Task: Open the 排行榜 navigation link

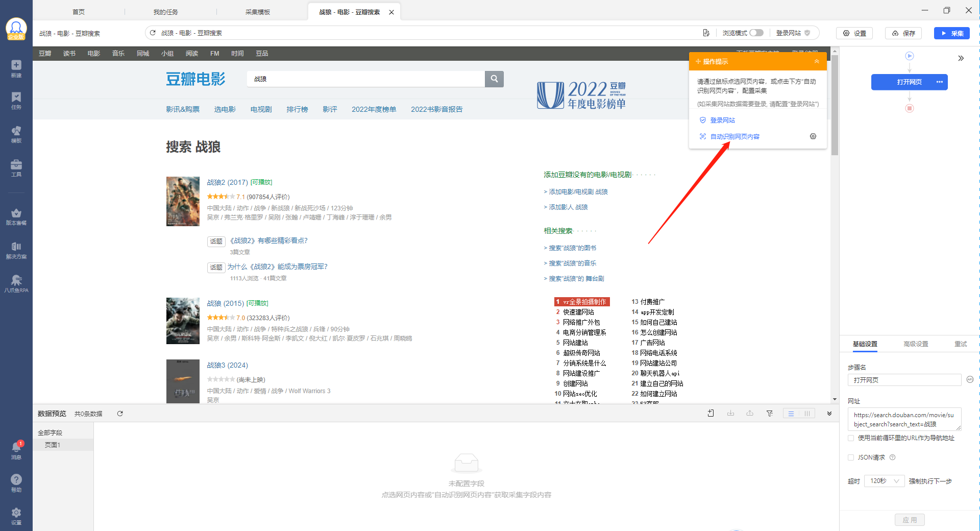Action: pos(297,109)
